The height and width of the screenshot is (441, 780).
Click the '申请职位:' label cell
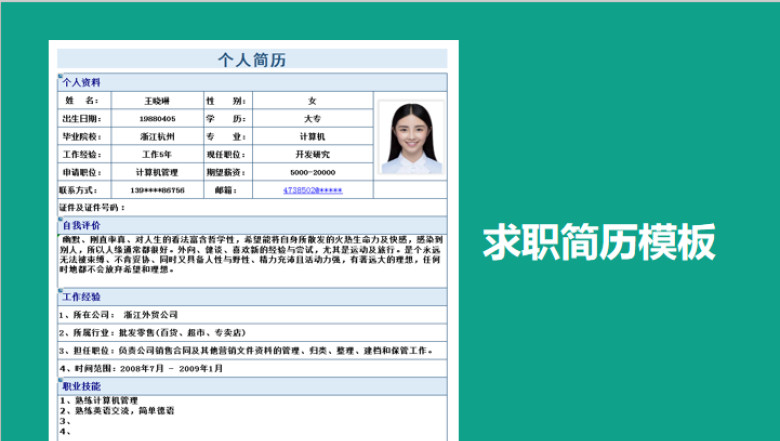[x=84, y=172]
